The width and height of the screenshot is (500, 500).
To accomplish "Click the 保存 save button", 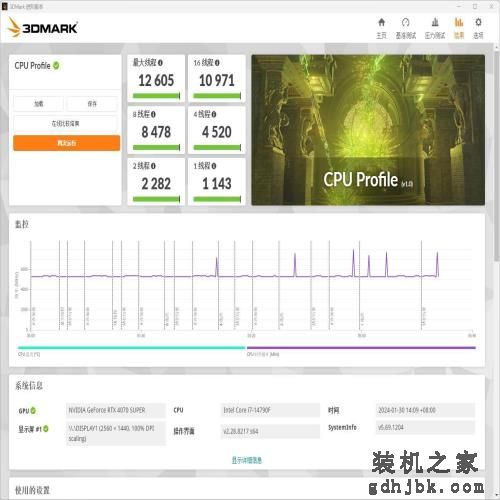I will [x=92, y=104].
